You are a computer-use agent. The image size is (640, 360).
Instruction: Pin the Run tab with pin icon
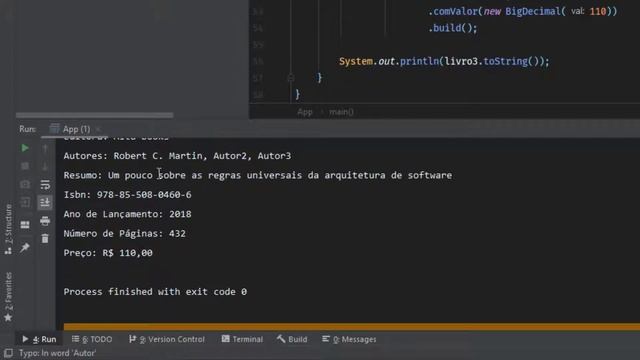(25, 247)
